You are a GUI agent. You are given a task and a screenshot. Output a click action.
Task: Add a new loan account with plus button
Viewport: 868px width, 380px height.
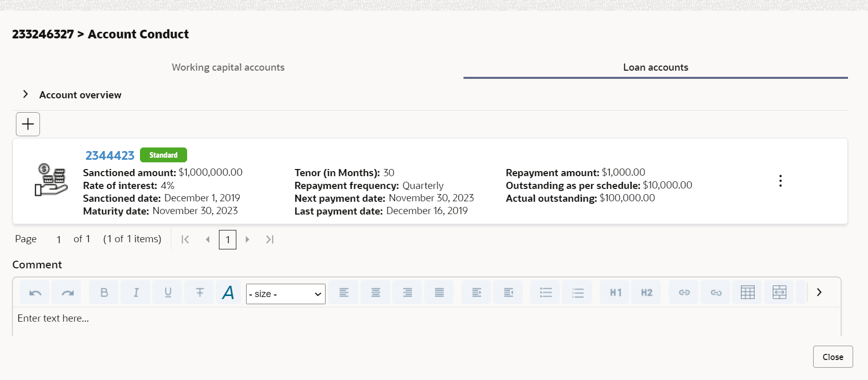(x=28, y=124)
